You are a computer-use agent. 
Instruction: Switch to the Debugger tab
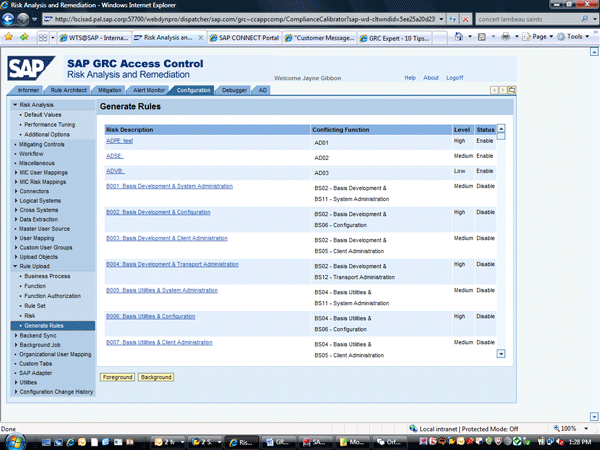[x=234, y=90]
